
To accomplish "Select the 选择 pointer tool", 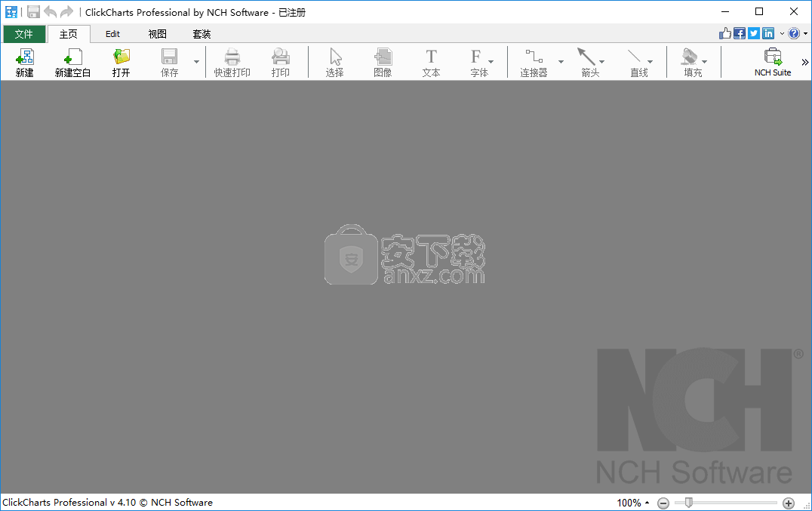I will pos(334,62).
